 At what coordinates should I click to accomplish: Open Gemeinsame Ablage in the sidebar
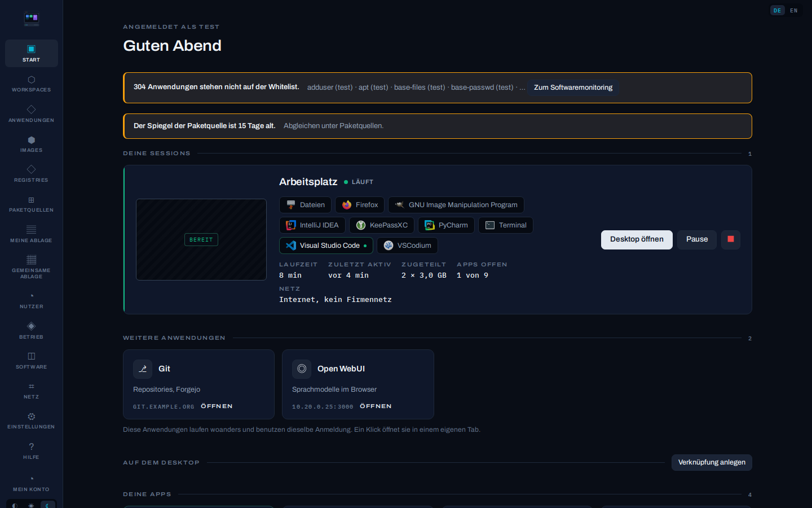(x=32, y=267)
